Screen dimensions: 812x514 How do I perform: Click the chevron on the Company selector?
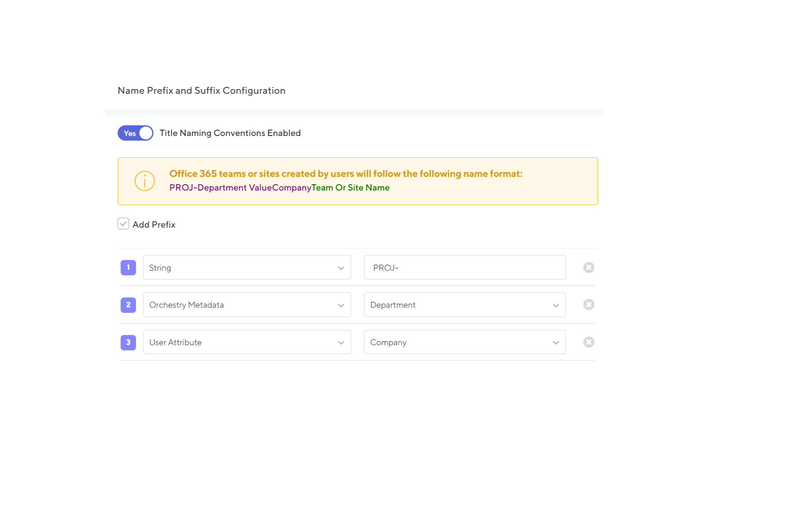(x=555, y=342)
